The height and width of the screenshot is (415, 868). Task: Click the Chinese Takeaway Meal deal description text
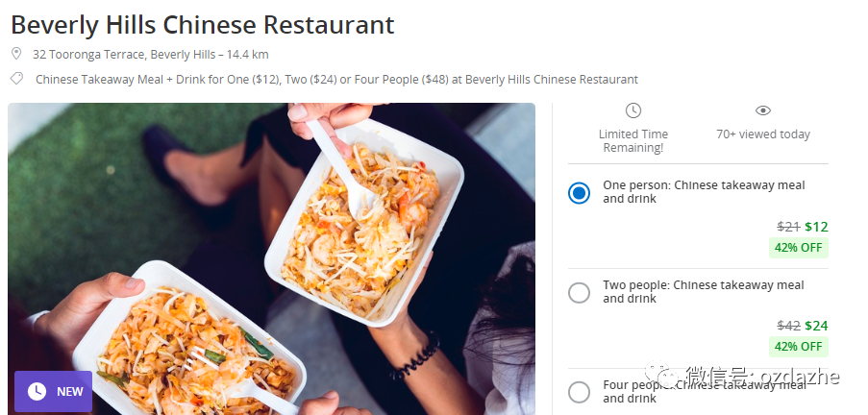336,79
